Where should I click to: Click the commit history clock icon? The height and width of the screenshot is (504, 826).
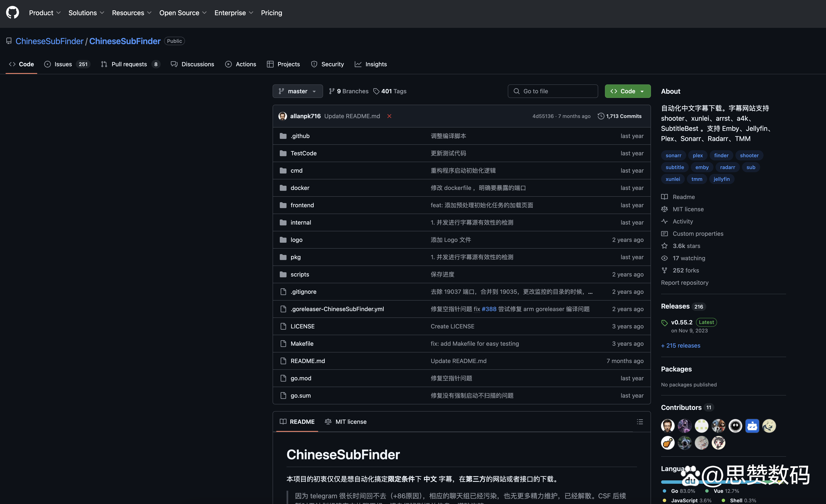tap(601, 116)
